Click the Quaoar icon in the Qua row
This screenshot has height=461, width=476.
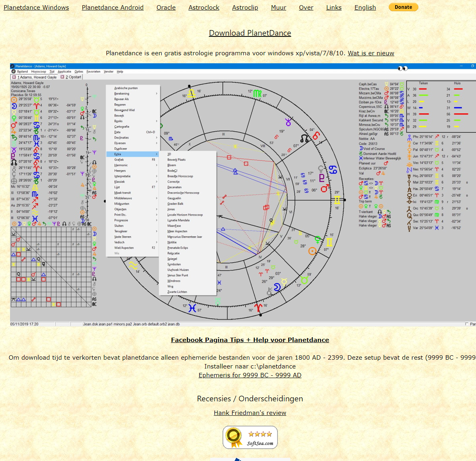pos(409,215)
